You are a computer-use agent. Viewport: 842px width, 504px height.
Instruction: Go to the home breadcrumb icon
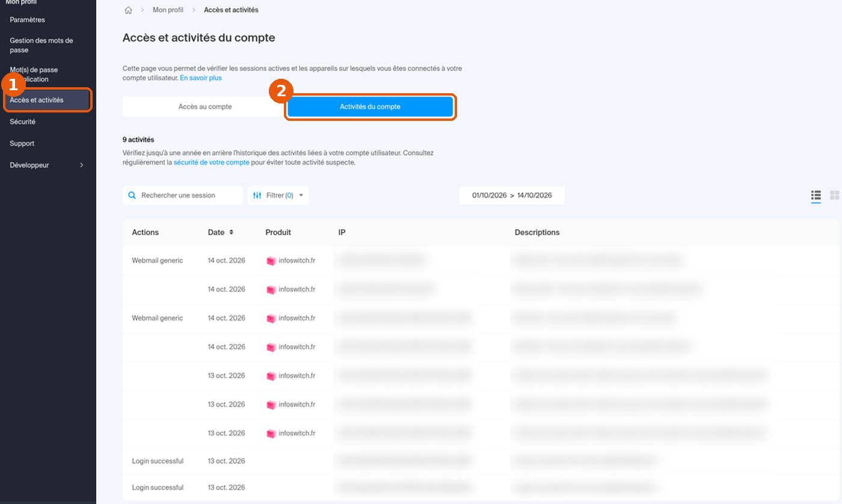point(128,10)
